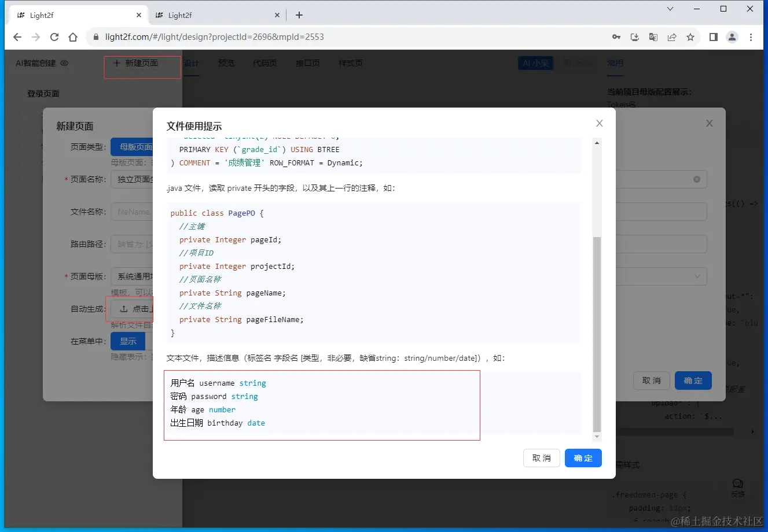Toggle the browser side panel

click(714, 37)
